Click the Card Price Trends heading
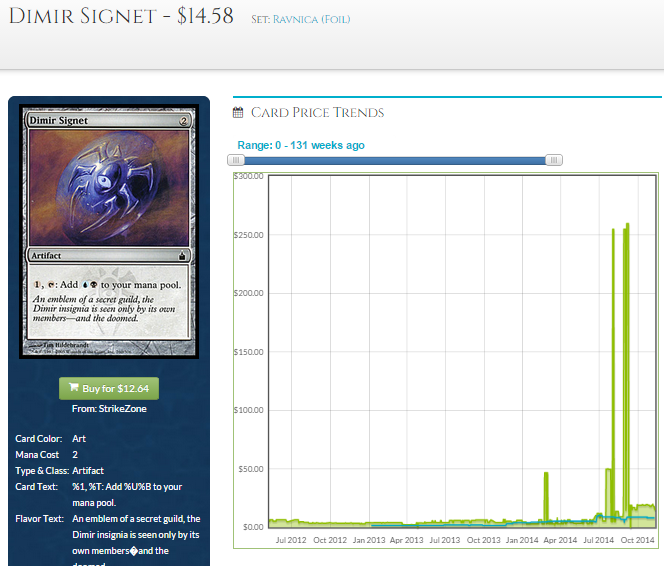664x566 pixels. (x=317, y=113)
